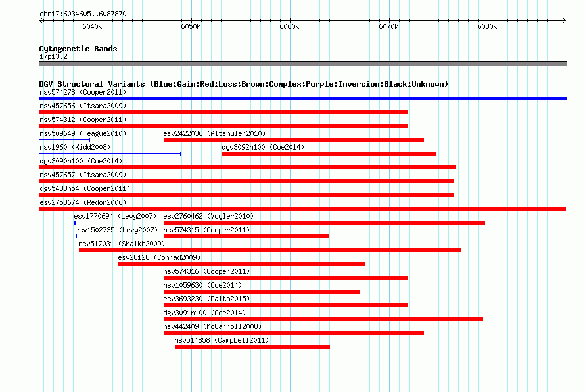Click the nsv574278 (Cooper2011) variant label
Screen dimensions: 585x392
tap(83, 92)
